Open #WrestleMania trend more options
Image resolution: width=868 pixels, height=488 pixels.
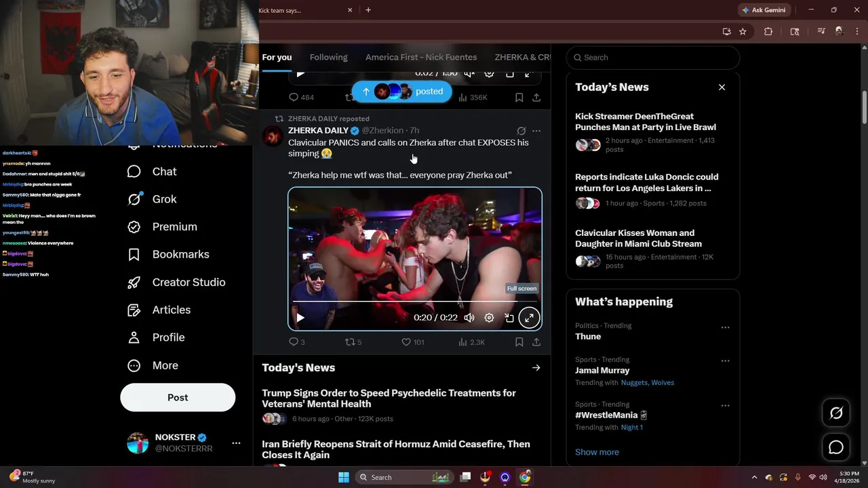[725, 405]
